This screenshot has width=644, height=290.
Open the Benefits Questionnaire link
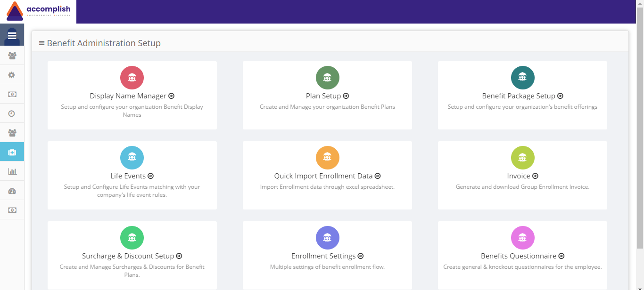coord(522,256)
